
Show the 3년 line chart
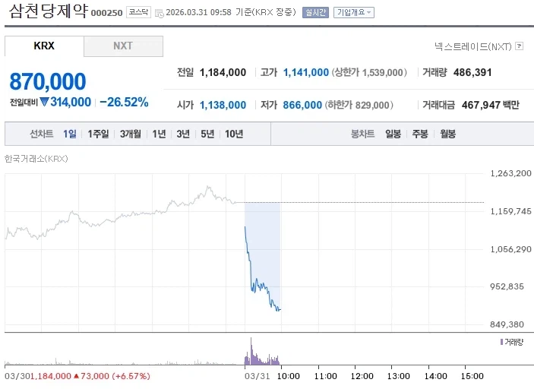pos(183,134)
